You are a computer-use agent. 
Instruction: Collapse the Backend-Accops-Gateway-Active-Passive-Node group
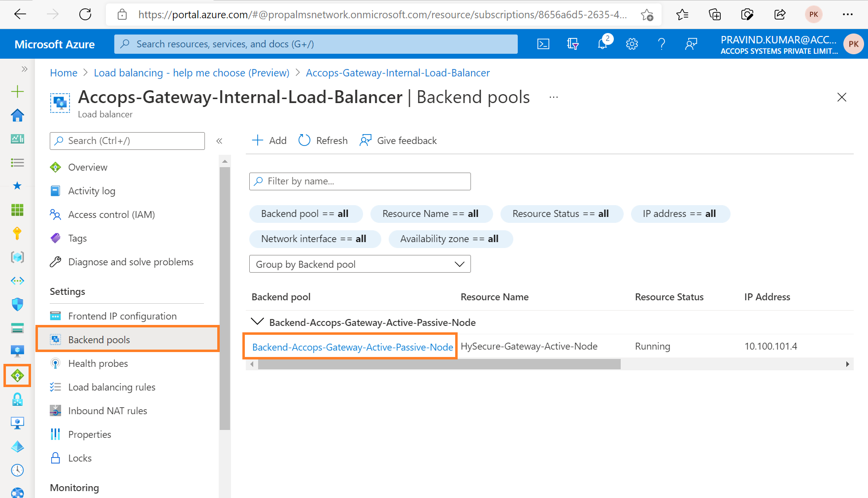tap(257, 322)
